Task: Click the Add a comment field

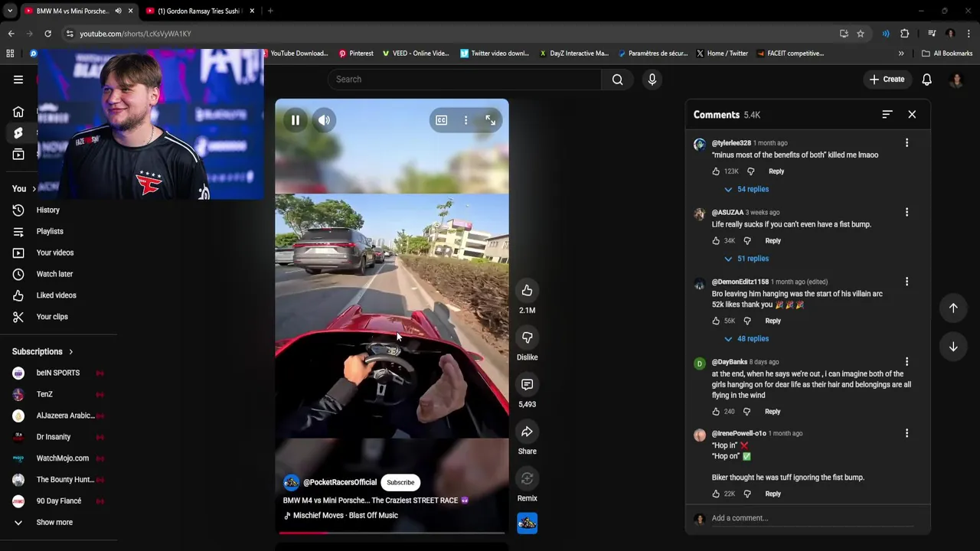Action: [x=812, y=518]
